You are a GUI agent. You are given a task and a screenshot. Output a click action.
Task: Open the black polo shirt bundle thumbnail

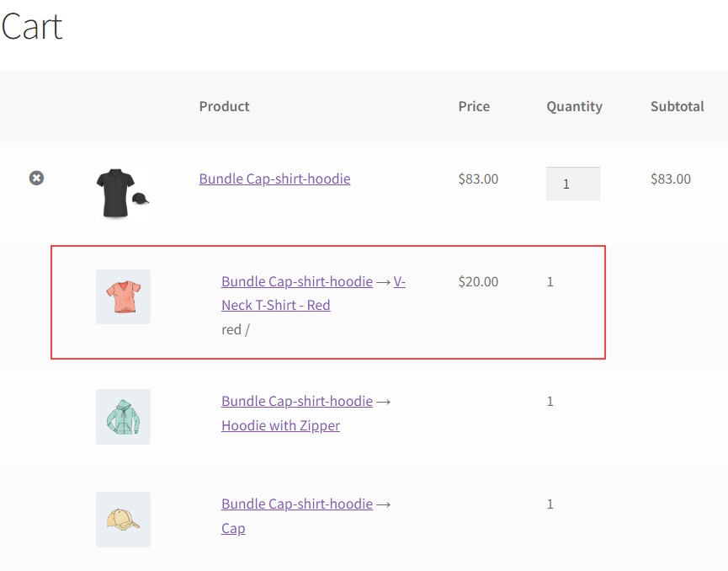(123, 193)
